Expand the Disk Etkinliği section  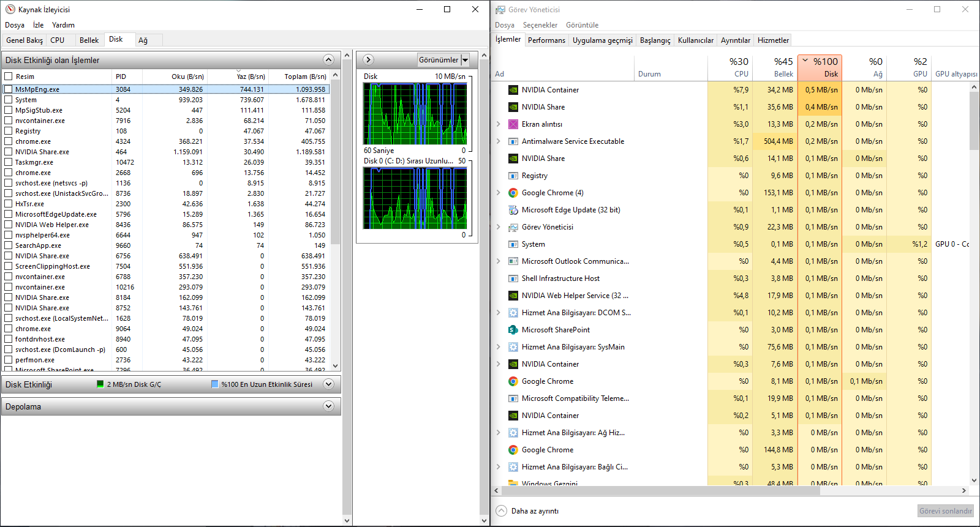coord(329,384)
